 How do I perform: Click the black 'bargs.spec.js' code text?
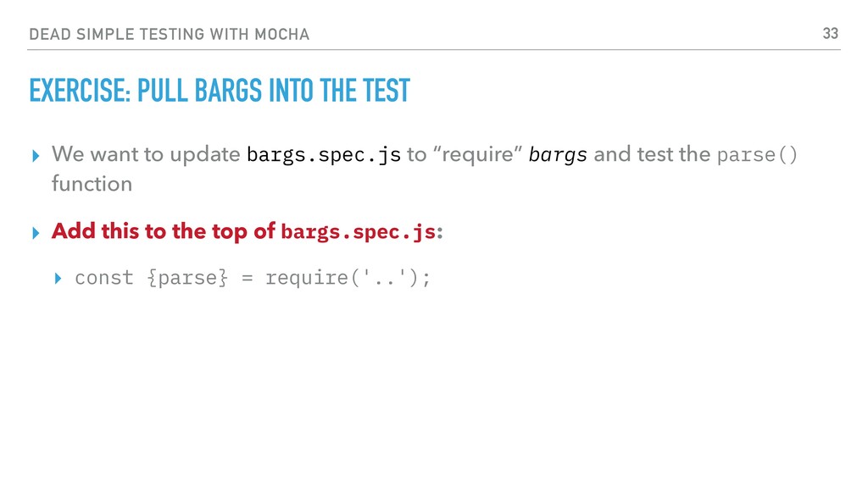(x=324, y=155)
